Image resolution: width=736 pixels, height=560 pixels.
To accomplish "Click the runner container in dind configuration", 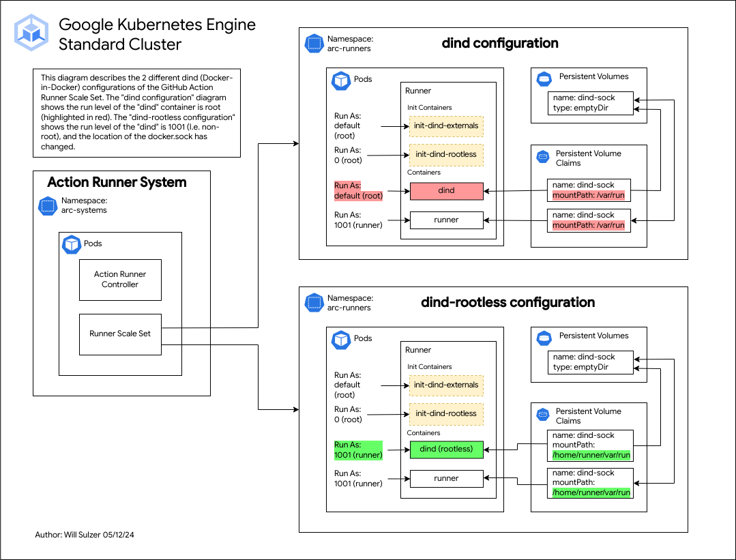I will pyautogui.click(x=446, y=220).
